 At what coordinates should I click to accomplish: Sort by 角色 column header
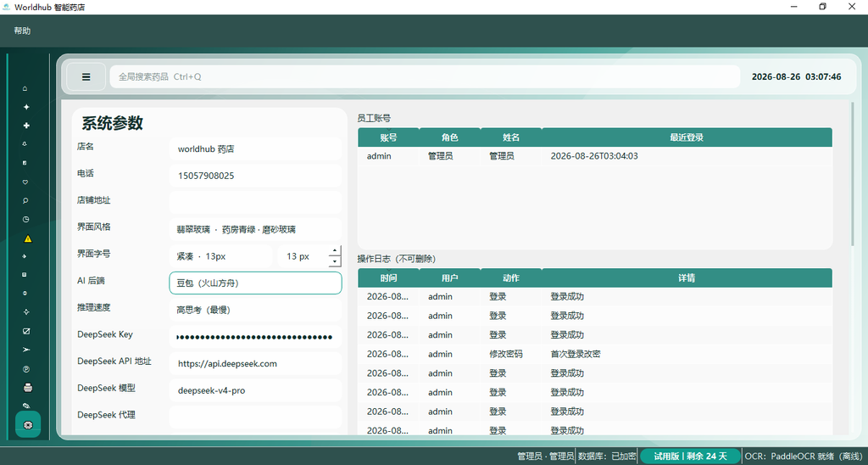click(x=450, y=137)
